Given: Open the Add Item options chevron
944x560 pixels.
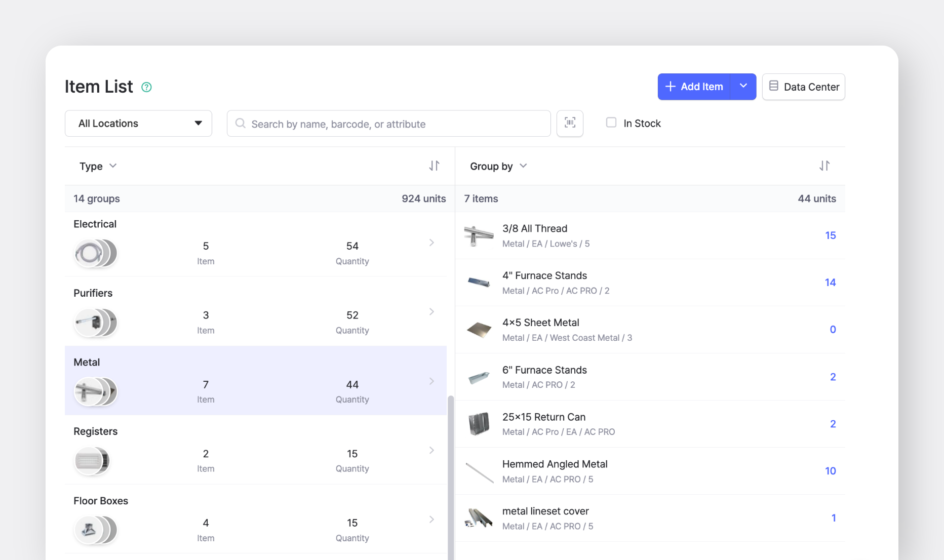Looking at the screenshot, I should click(743, 86).
